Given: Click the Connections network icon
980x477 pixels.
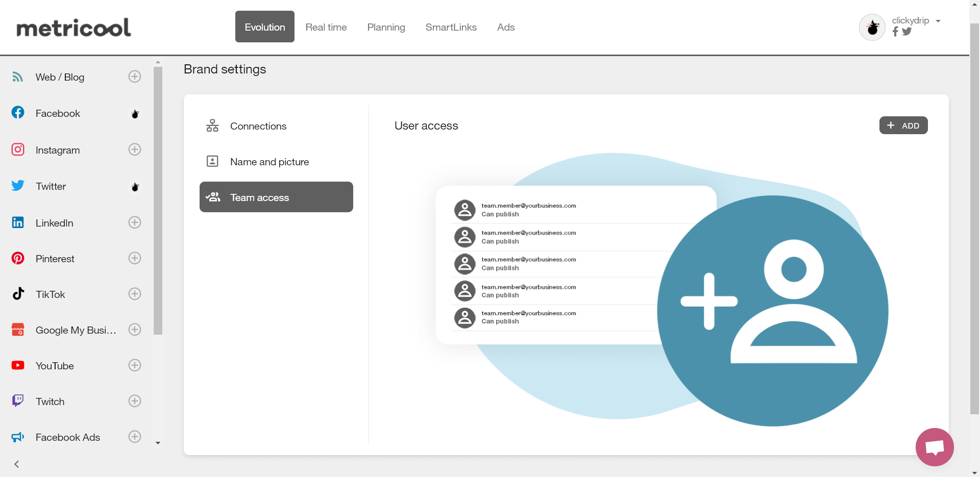Looking at the screenshot, I should tap(212, 125).
